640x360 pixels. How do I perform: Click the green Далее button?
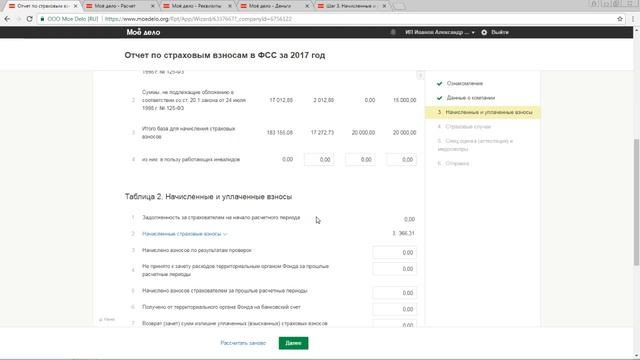293,343
